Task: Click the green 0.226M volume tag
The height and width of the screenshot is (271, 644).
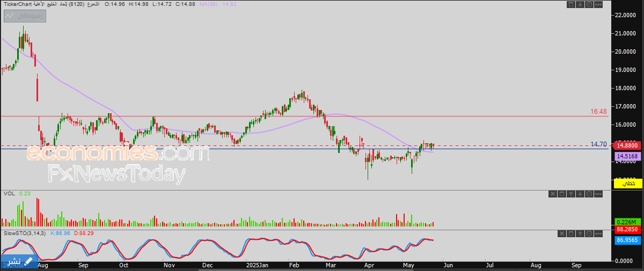Action: pyautogui.click(x=628, y=222)
